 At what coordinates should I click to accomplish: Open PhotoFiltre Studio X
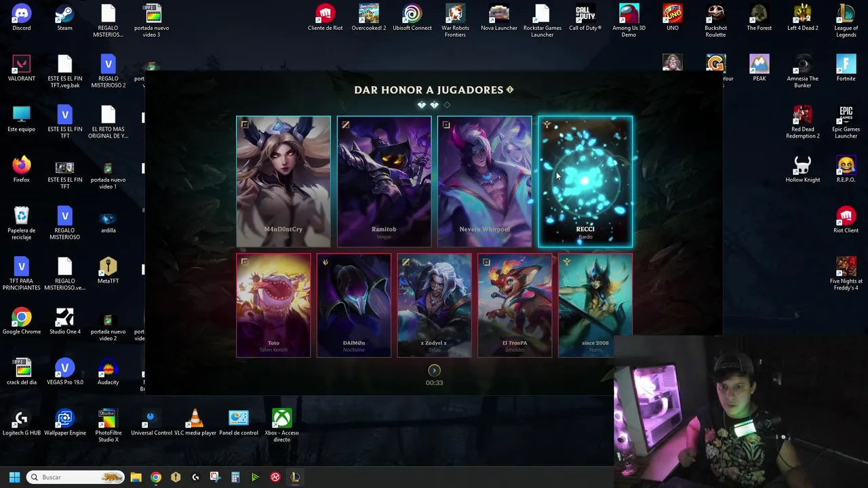(x=108, y=426)
